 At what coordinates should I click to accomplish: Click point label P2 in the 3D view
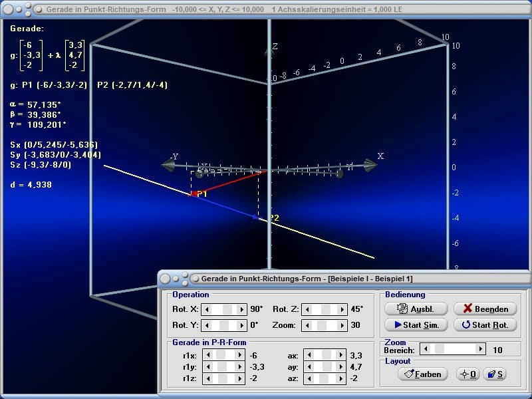coord(274,218)
